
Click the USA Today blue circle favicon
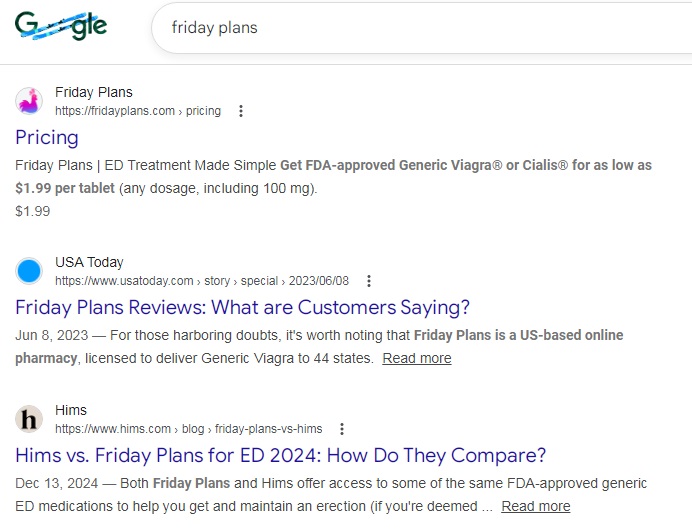pyautogui.click(x=29, y=271)
